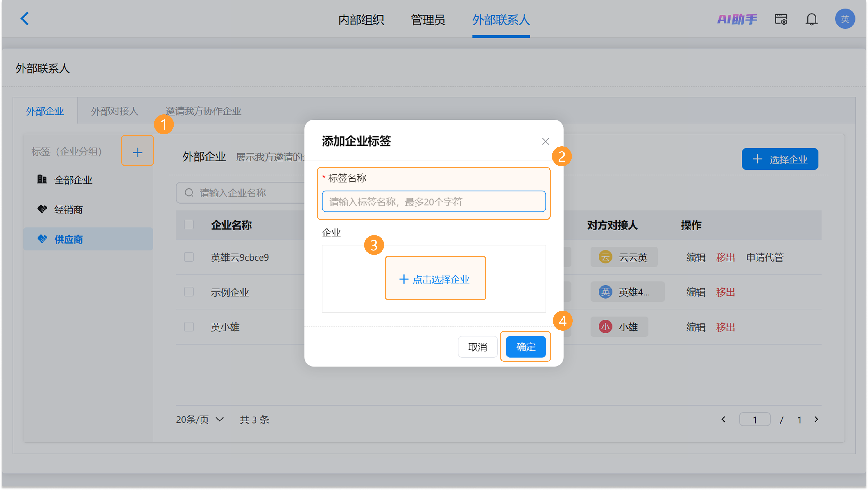Click the 云云英 contact avatar
The width and height of the screenshot is (868, 490).
tap(605, 257)
